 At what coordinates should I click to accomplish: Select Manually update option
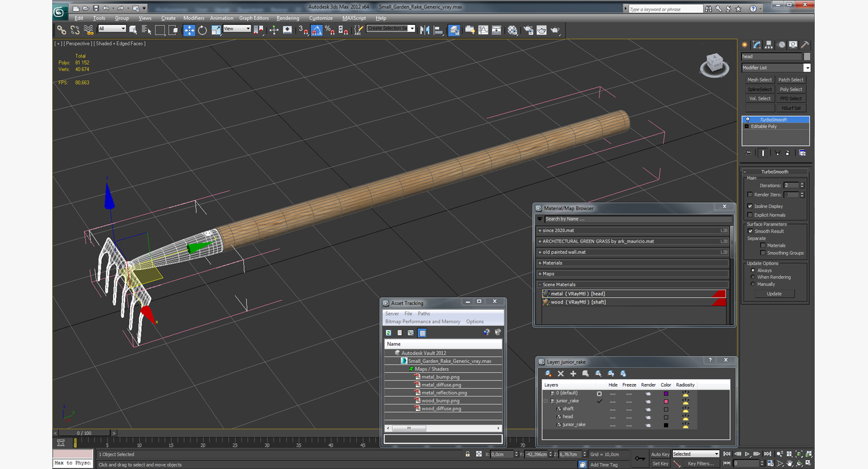tap(753, 284)
